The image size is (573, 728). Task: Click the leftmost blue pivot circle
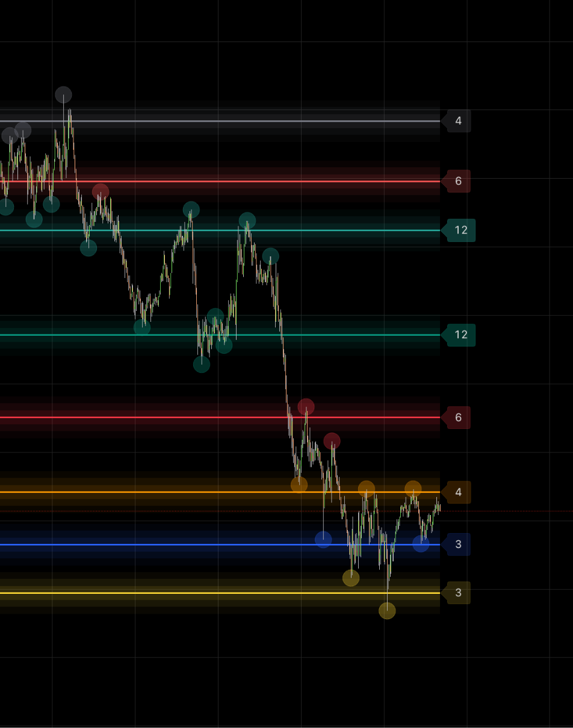click(x=323, y=540)
